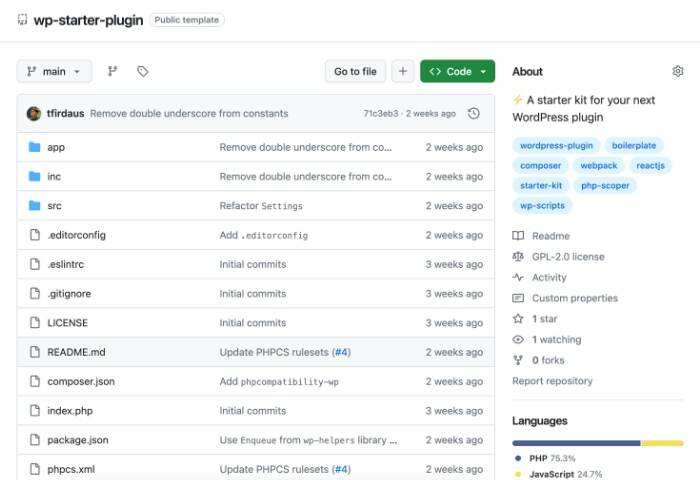Open the README.md file

point(76,352)
